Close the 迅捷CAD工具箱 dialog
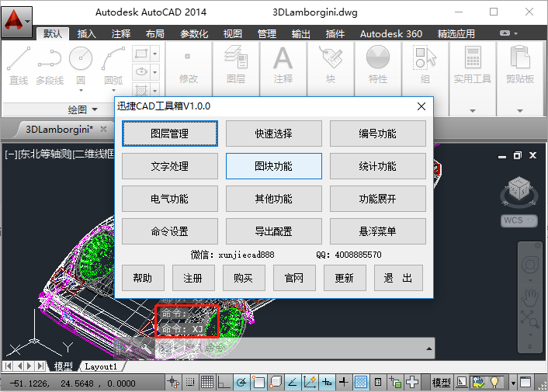The height and width of the screenshot is (392, 548). [421, 106]
